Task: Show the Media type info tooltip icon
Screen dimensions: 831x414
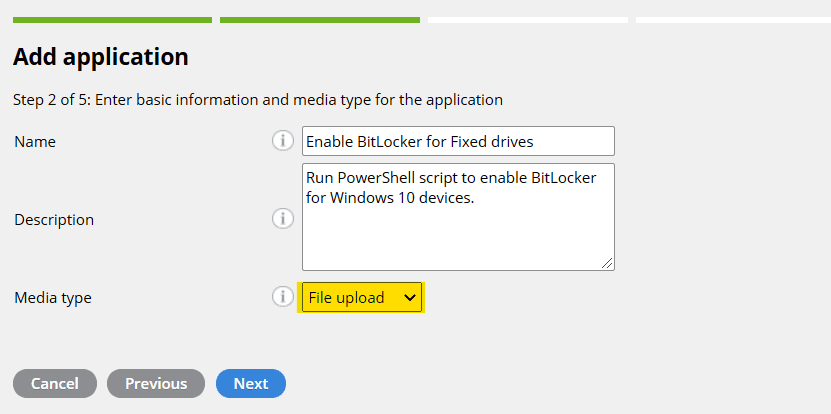Action: [282, 297]
